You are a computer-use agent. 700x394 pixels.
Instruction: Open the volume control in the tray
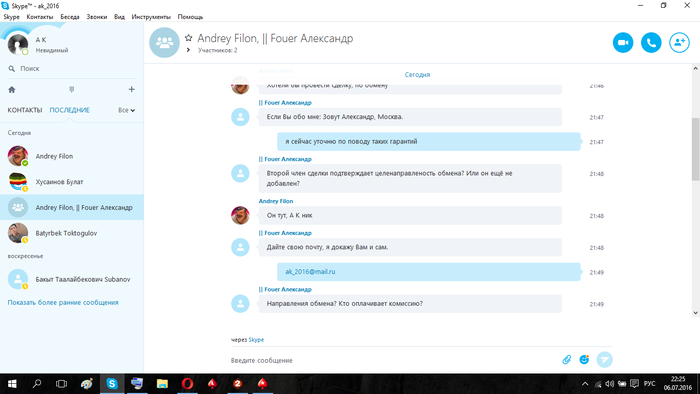(609, 384)
